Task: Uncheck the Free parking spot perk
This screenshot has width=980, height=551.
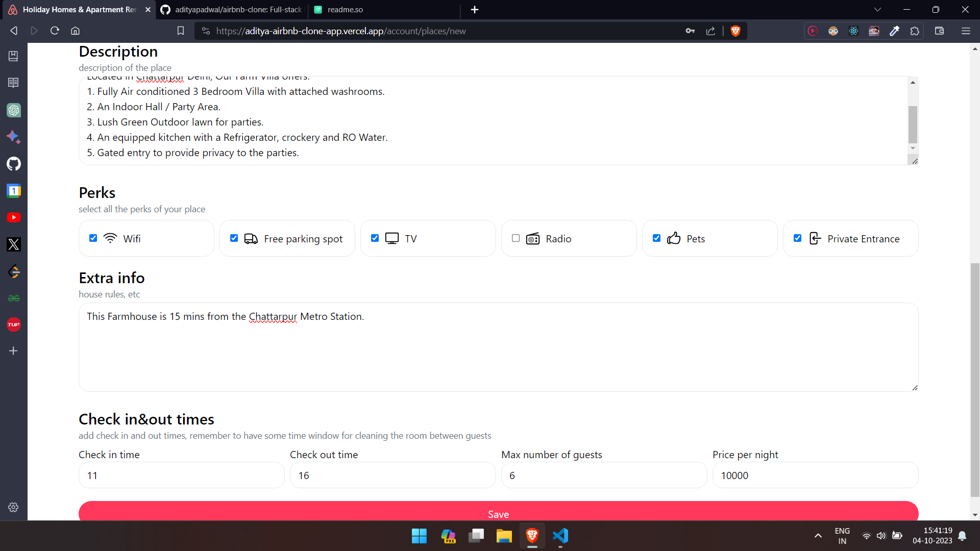Action: pos(234,238)
